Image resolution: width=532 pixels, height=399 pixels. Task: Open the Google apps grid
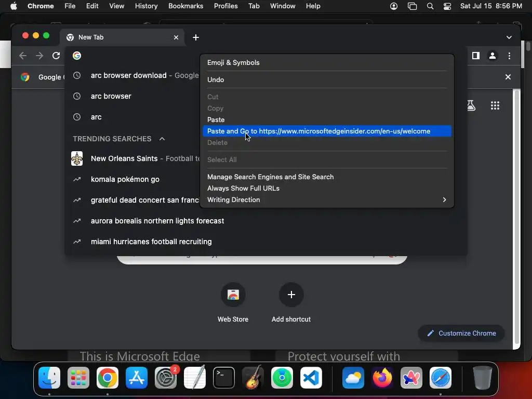click(x=495, y=105)
